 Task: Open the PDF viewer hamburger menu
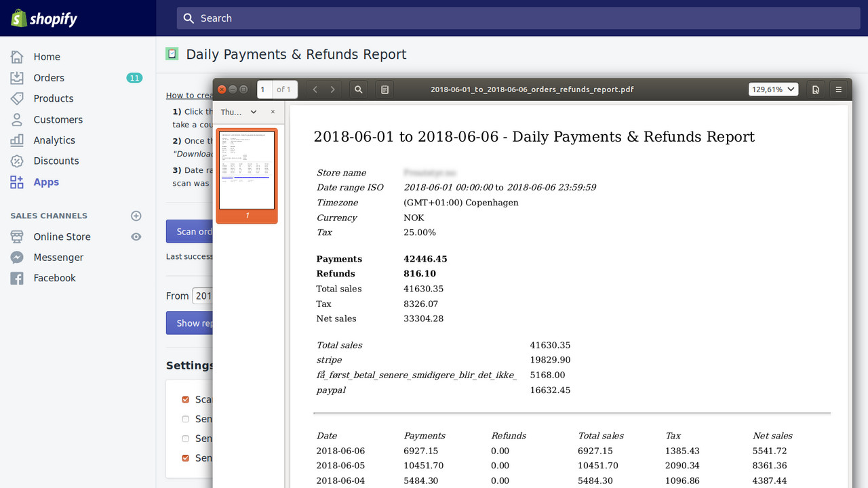pos(839,89)
